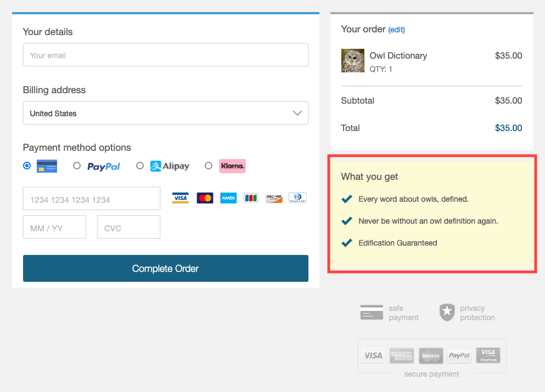The width and height of the screenshot is (545, 392).
Task: Click the edit link next to Your order
Action: tap(397, 30)
